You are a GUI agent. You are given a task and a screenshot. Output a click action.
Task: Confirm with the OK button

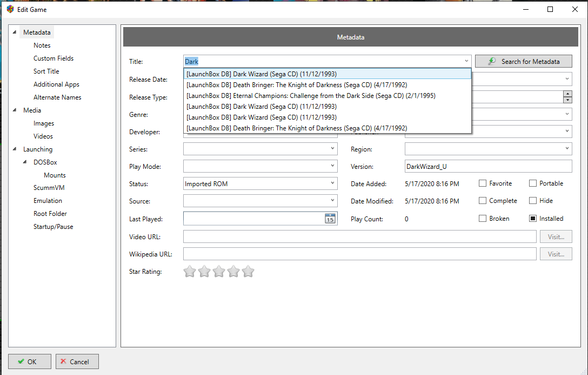(30, 361)
